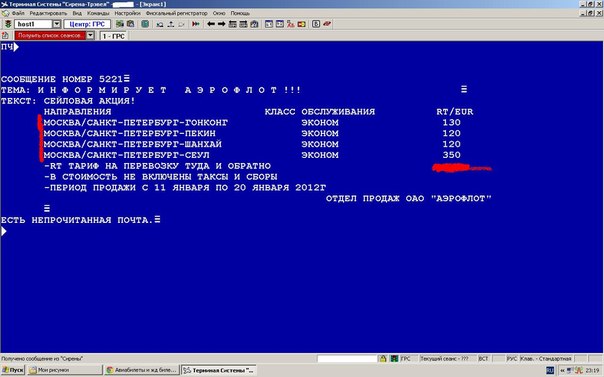Click the second window-layout toolbar icon

click(x=280, y=24)
